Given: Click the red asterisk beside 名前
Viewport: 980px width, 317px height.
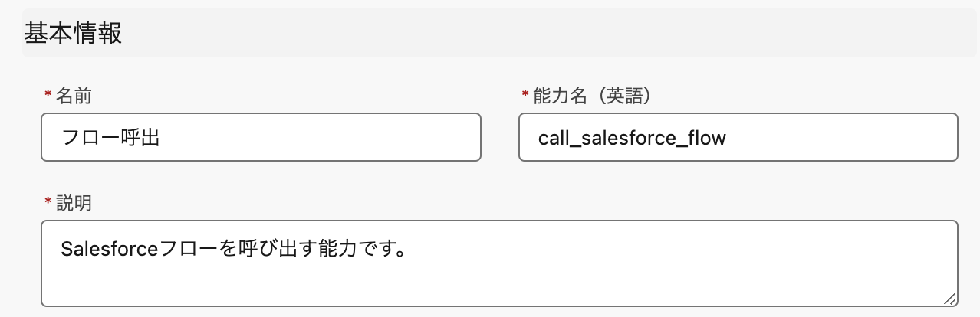Looking at the screenshot, I should coord(48,95).
